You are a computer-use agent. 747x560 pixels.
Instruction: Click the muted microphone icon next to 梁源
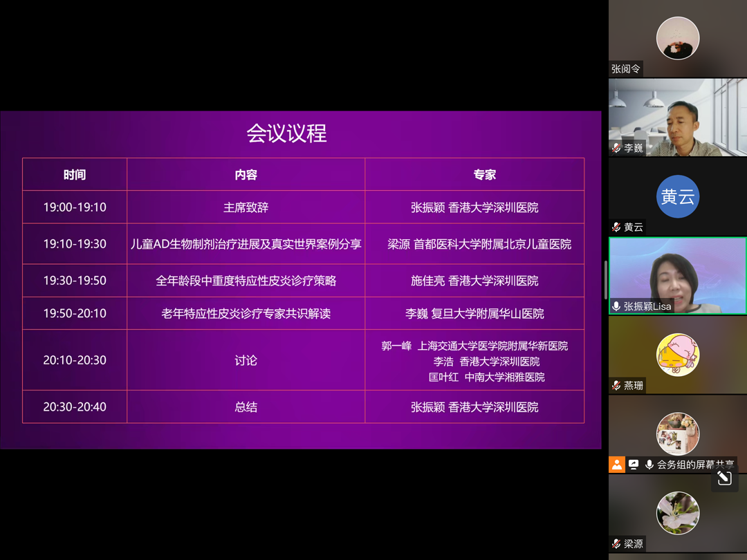(616, 543)
